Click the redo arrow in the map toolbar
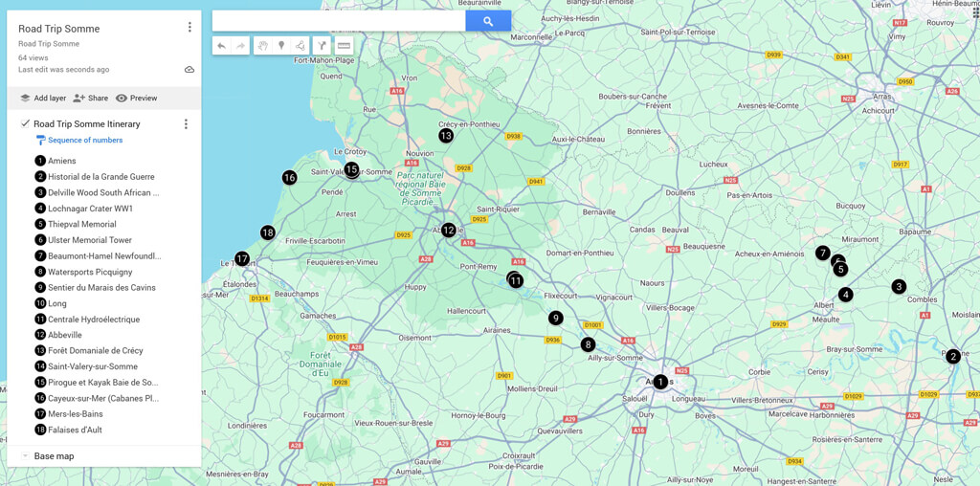 pos(240,46)
